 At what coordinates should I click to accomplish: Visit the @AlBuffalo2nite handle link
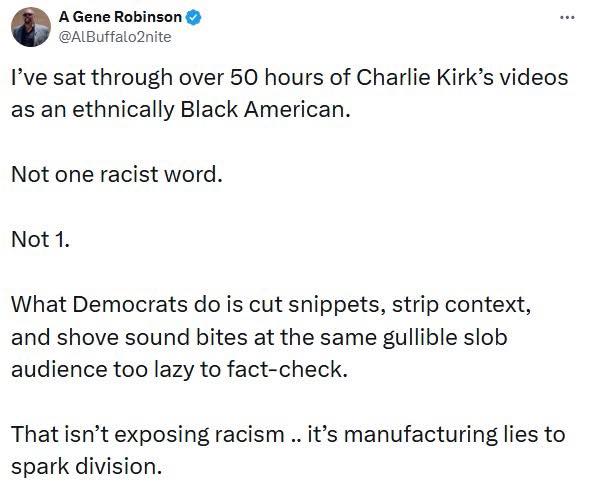(x=115, y=37)
